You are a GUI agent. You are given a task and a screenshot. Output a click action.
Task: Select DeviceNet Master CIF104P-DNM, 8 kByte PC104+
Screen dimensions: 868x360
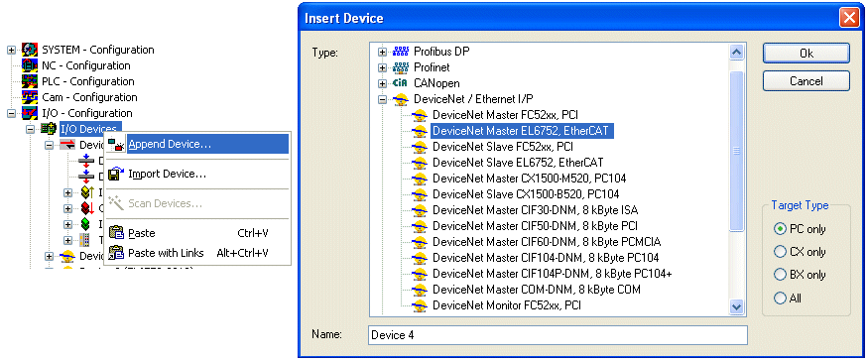pos(552,274)
